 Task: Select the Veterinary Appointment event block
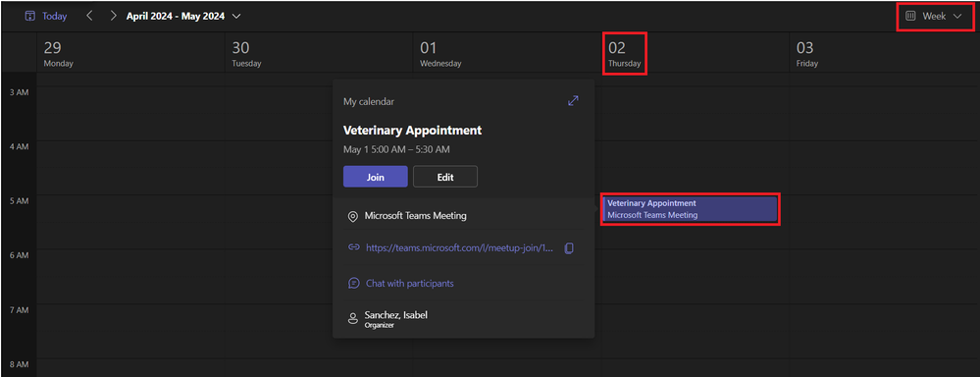690,209
